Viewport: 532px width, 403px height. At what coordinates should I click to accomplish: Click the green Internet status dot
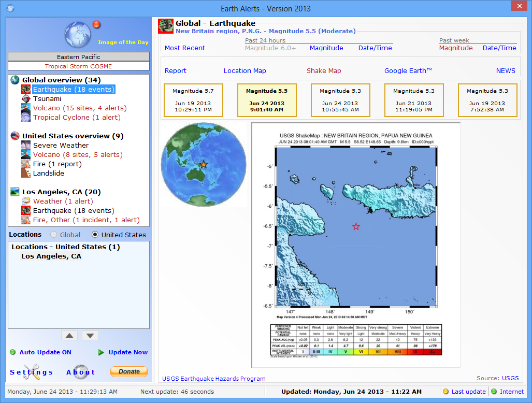[494, 392]
